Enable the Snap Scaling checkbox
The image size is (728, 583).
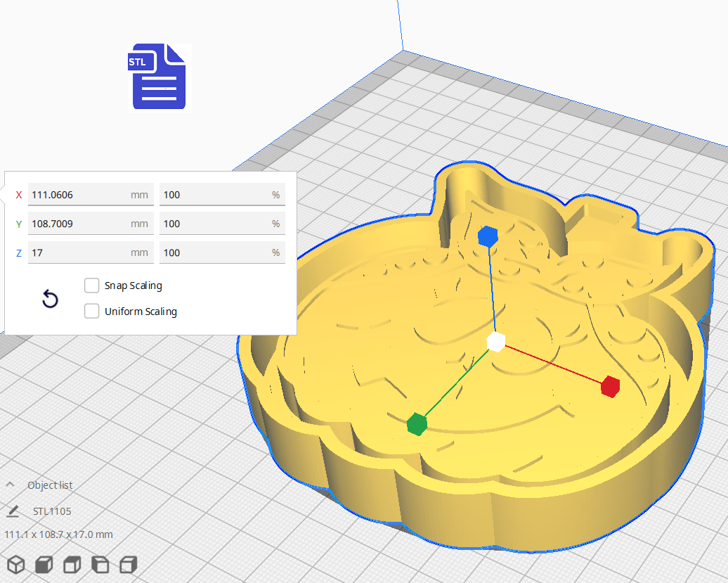(91, 286)
